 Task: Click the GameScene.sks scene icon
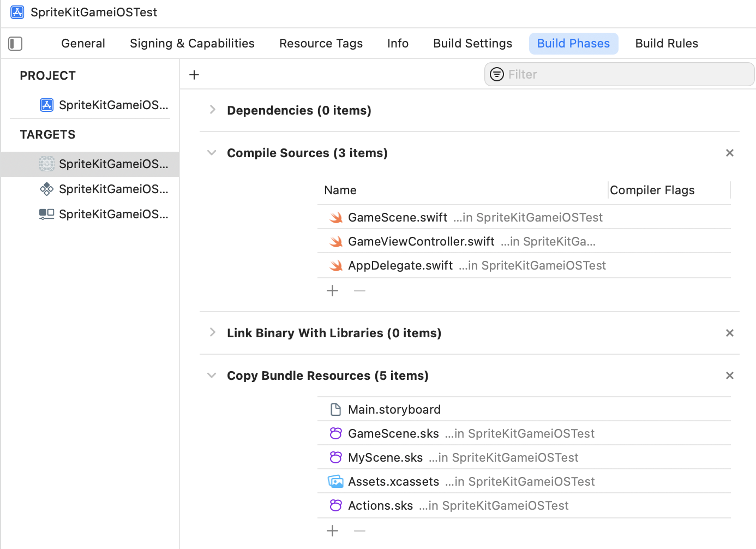pyautogui.click(x=336, y=433)
